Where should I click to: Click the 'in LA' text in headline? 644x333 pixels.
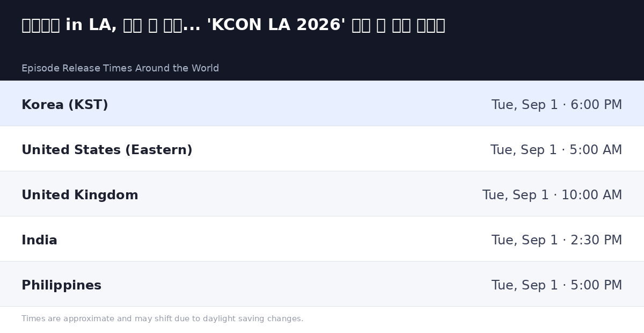pyautogui.click(x=89, y=25)
